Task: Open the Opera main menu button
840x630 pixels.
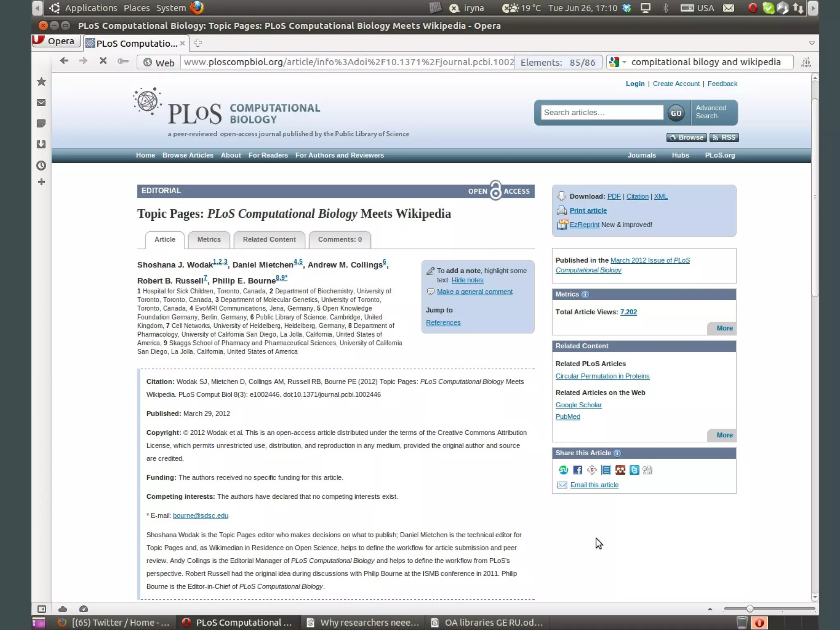Action: coord(56,41)
